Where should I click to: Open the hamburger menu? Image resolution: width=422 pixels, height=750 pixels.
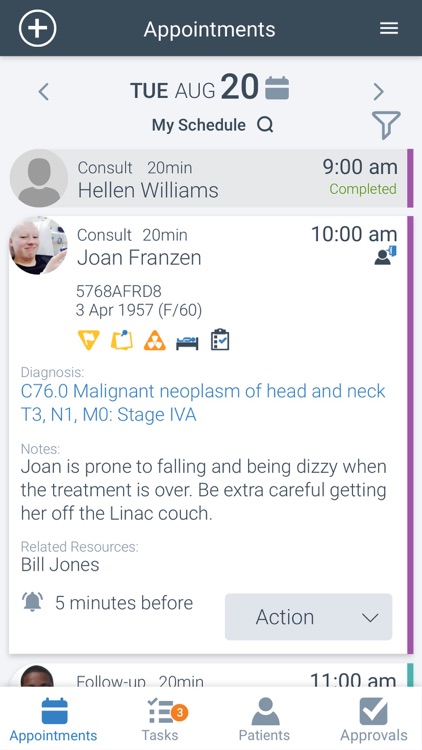(389, 29)
